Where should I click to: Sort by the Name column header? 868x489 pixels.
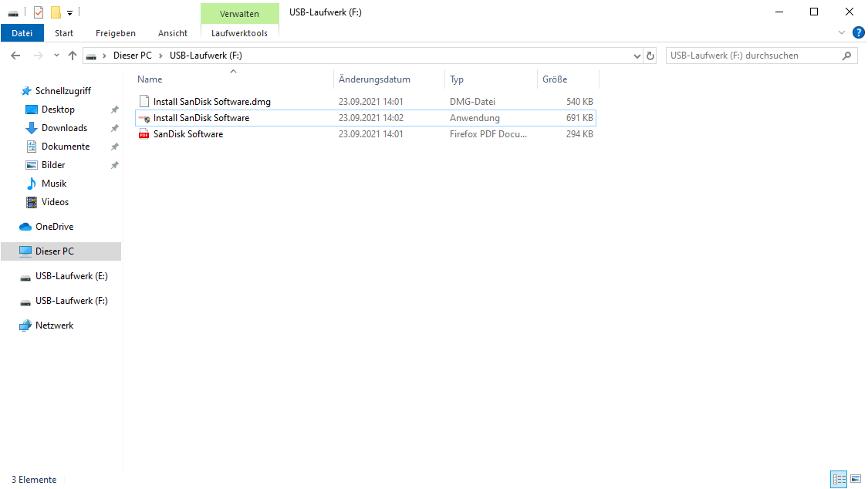234,79
